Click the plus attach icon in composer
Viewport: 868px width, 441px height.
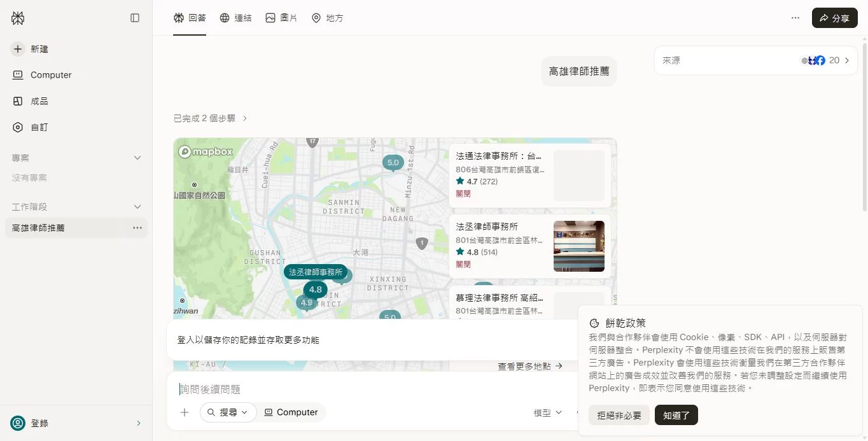click(185, 412)
